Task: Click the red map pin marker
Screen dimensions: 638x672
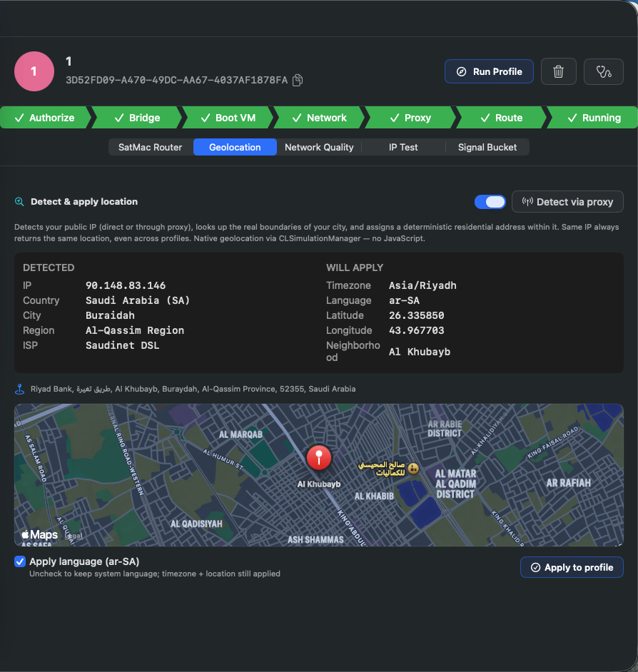Action: tap(318, 458)
